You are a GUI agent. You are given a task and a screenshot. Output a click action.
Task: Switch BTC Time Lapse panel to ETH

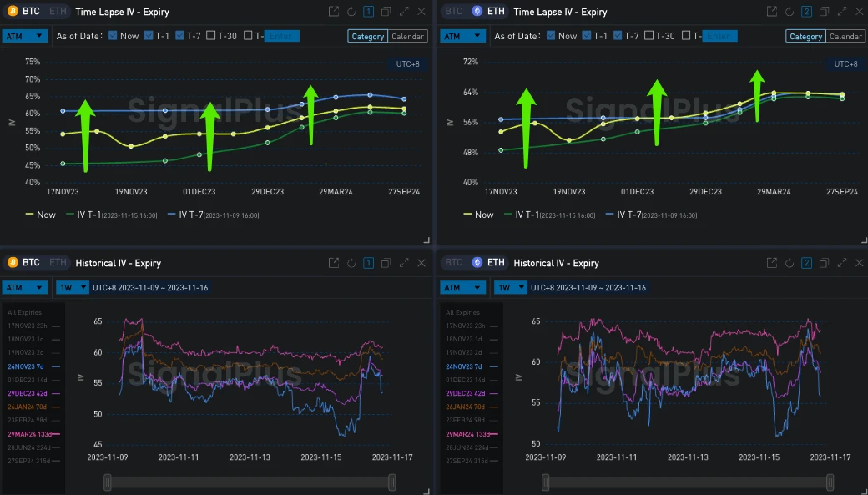click(x=56, y=12)
